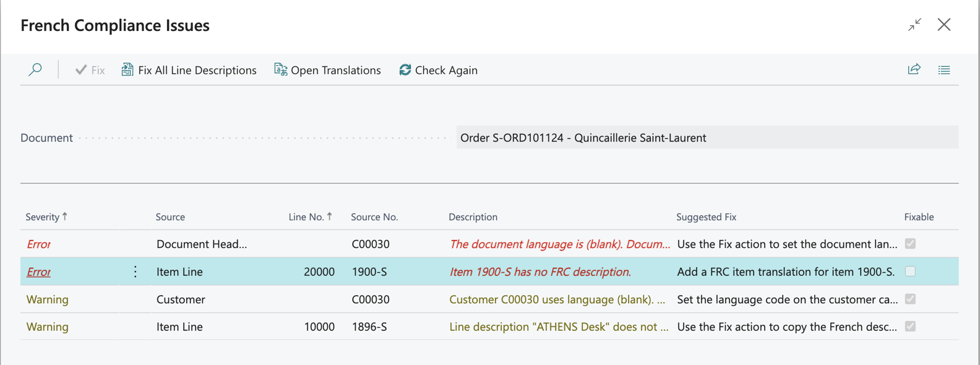This screenshot has height=365, width=980.
Task: Run the Fix action
Action: click(x=90, y=70)
